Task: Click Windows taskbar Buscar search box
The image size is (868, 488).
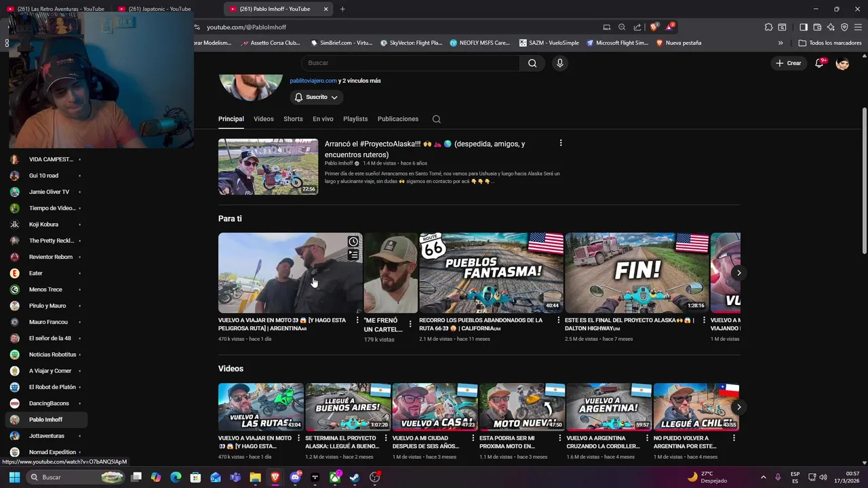Action: tap(76, 477)
